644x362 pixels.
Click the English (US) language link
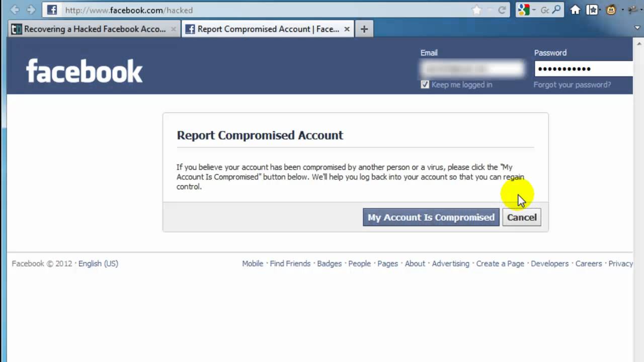pos(98,263)
